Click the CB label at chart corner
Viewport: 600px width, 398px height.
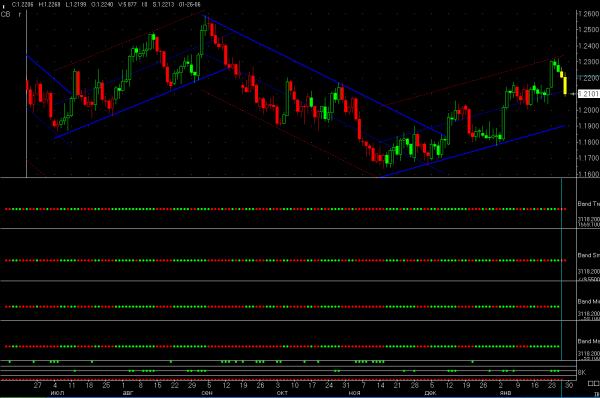[5, 15]
